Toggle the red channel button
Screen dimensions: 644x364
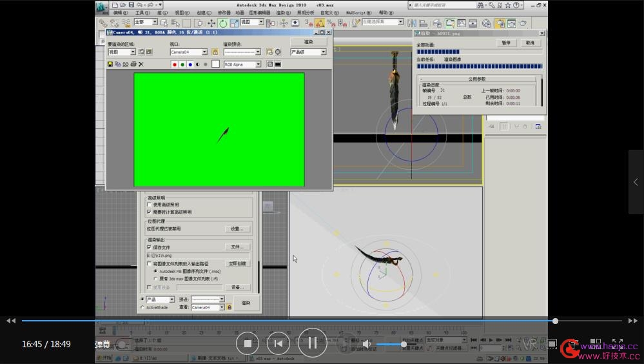pos(175,64)
